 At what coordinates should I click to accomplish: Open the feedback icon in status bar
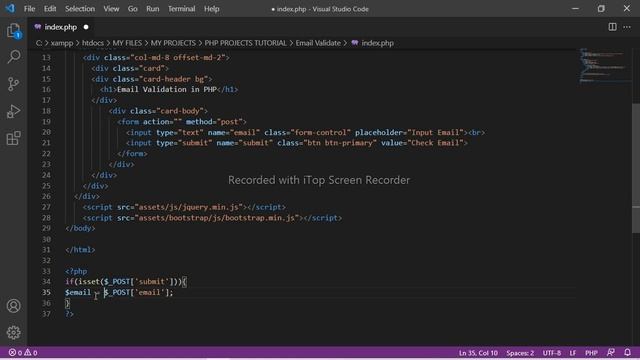611,352
